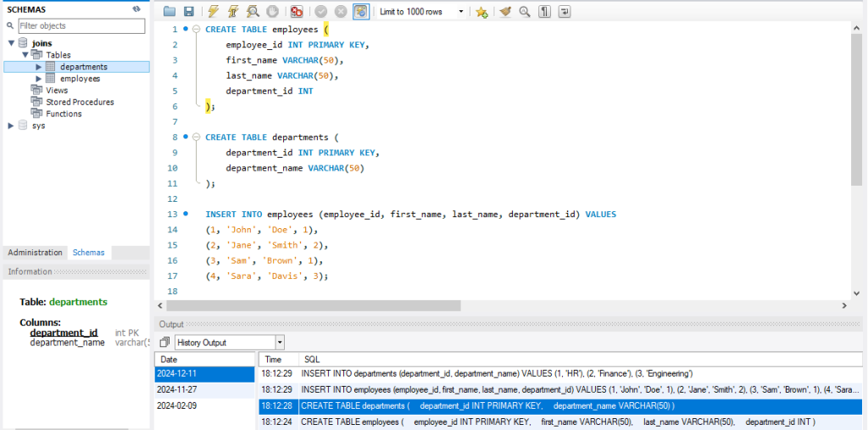Screen dimensions: 868x430
Task: Expand the employees table
Action: [x=39, y=79]
